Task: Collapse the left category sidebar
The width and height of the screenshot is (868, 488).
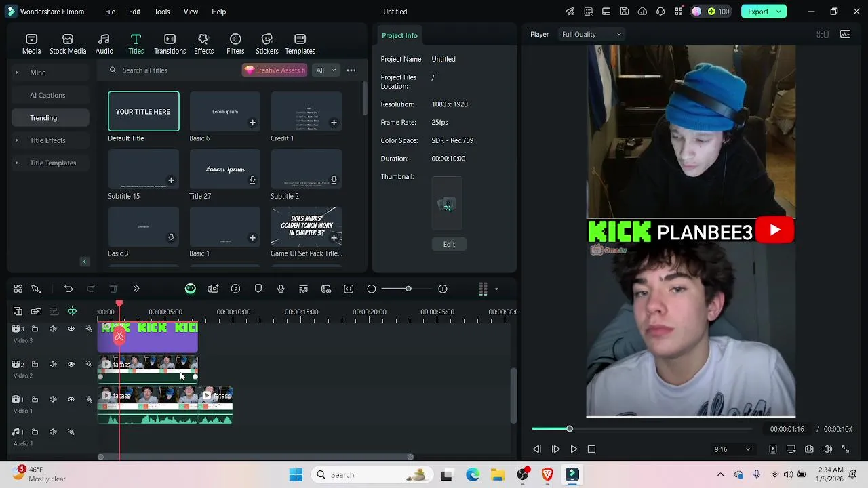Action: (x=85, y=262)
